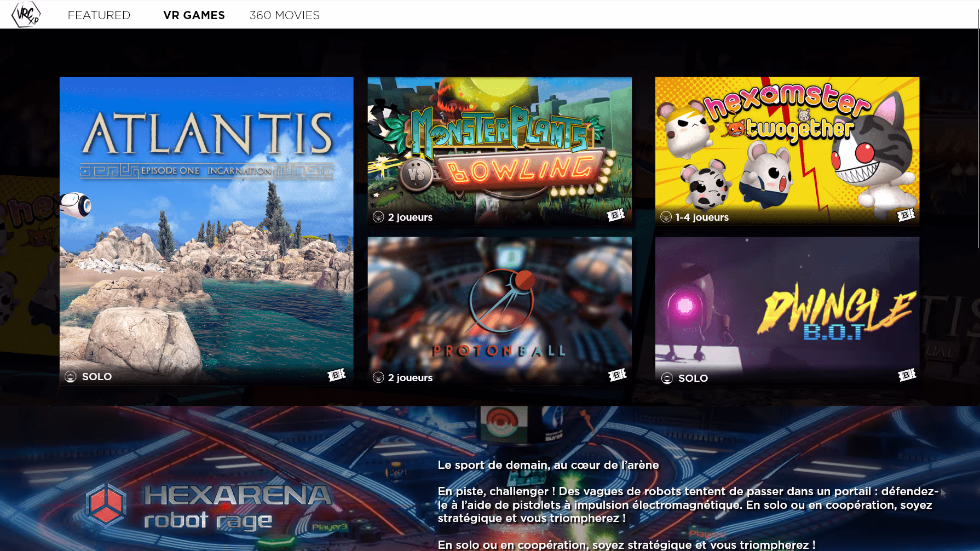Open the Monster Plants Bowling game card
This screenshot has height=551, width=980.
(500, 151)
